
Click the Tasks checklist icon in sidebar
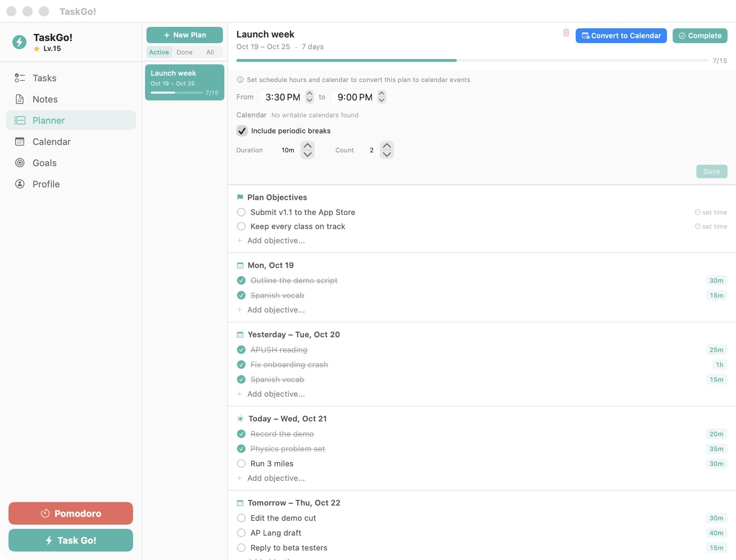[20, 78]
